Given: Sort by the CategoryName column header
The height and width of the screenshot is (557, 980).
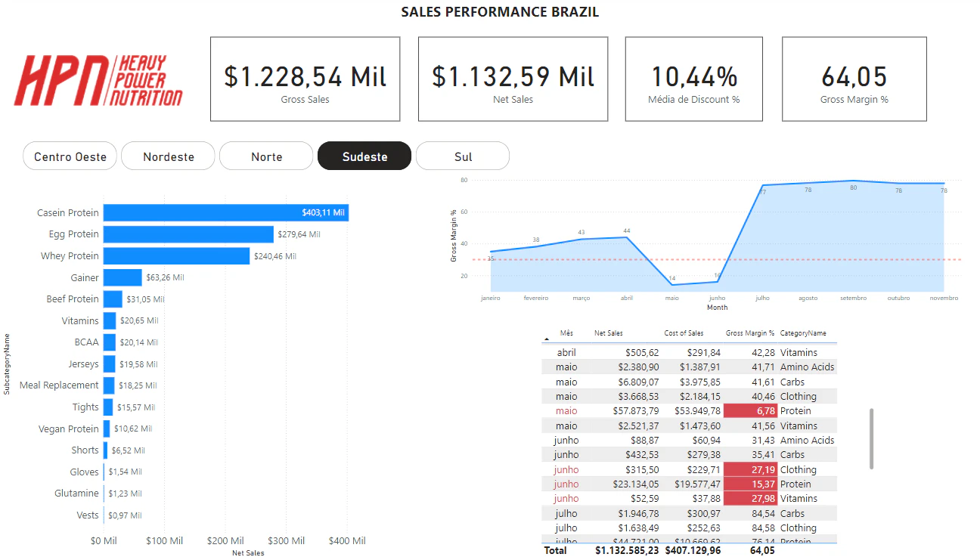Looking at the screenshot, I should (x=803, y=333).
